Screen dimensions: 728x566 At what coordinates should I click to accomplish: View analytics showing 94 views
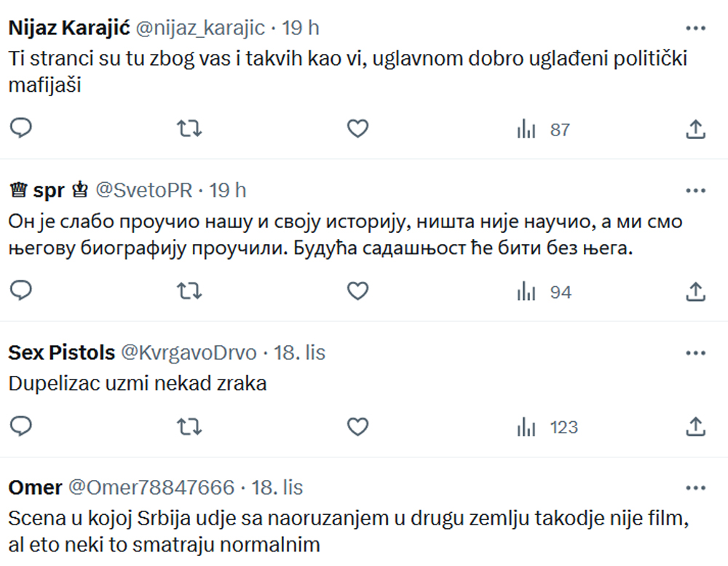544,292
